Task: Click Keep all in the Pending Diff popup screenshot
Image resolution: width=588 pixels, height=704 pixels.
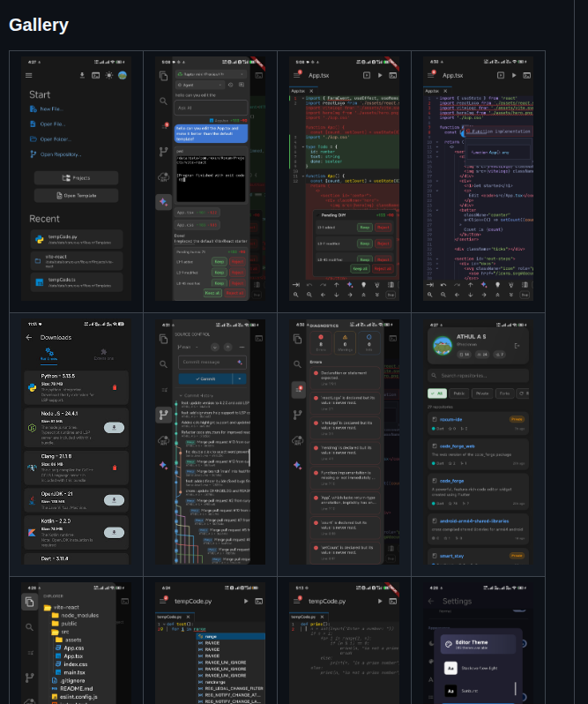Action: tap(361, 268)
